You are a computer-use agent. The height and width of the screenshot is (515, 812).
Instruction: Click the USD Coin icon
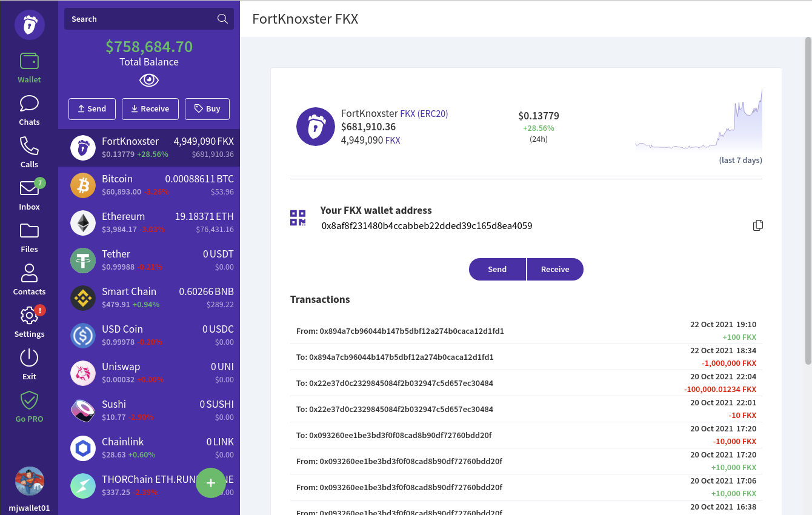83,336
